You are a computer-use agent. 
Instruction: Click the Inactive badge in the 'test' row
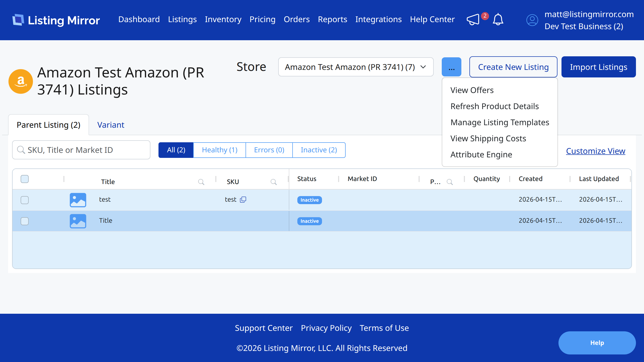point(310,200)
